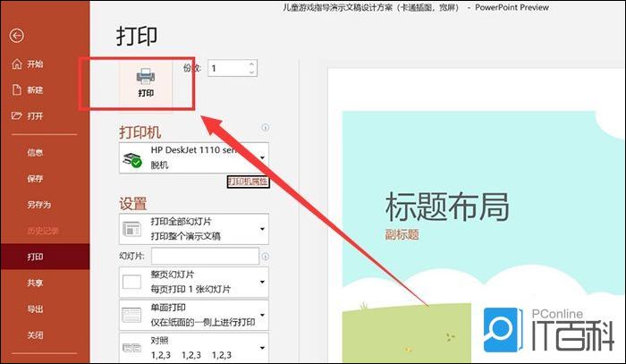Click the 对照 collate icon
This screenshot has height=364, width=626.
pyautogui.click(x=131, y=348)
